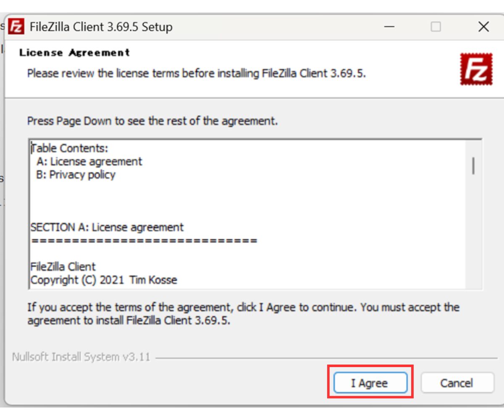Minimize the FileZilla Setup window

[x=389, y=27]
